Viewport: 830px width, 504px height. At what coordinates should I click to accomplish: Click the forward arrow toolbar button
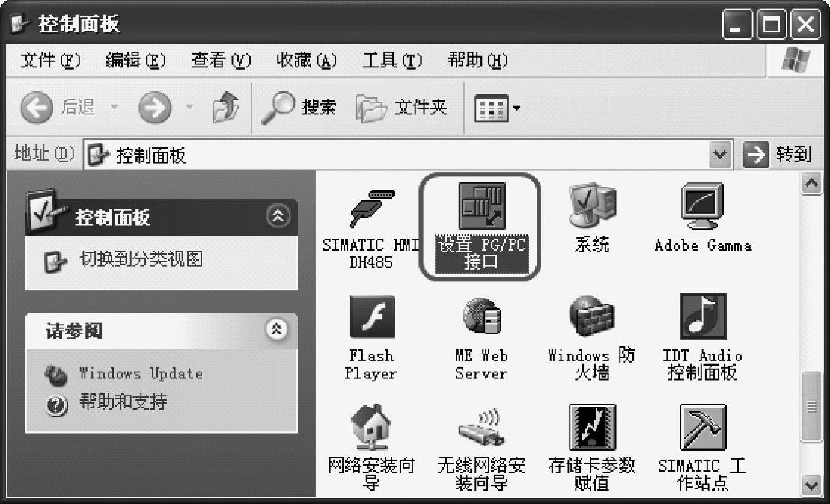pos(155,108)
